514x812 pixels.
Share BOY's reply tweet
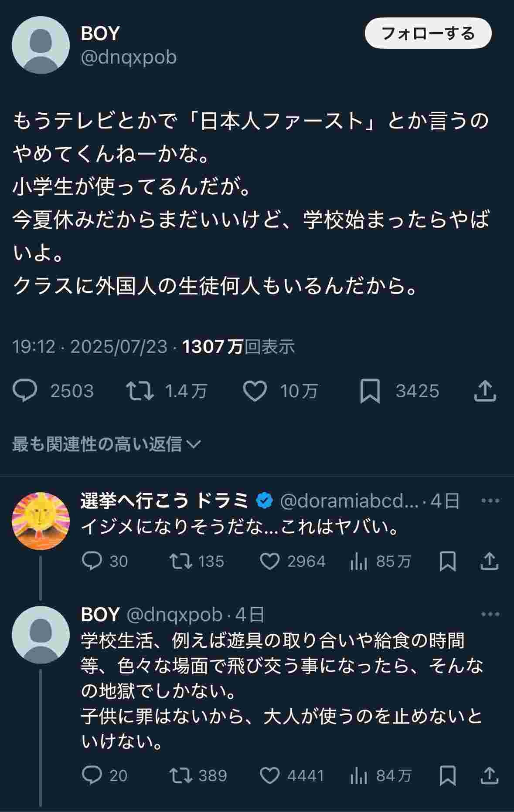489,775
